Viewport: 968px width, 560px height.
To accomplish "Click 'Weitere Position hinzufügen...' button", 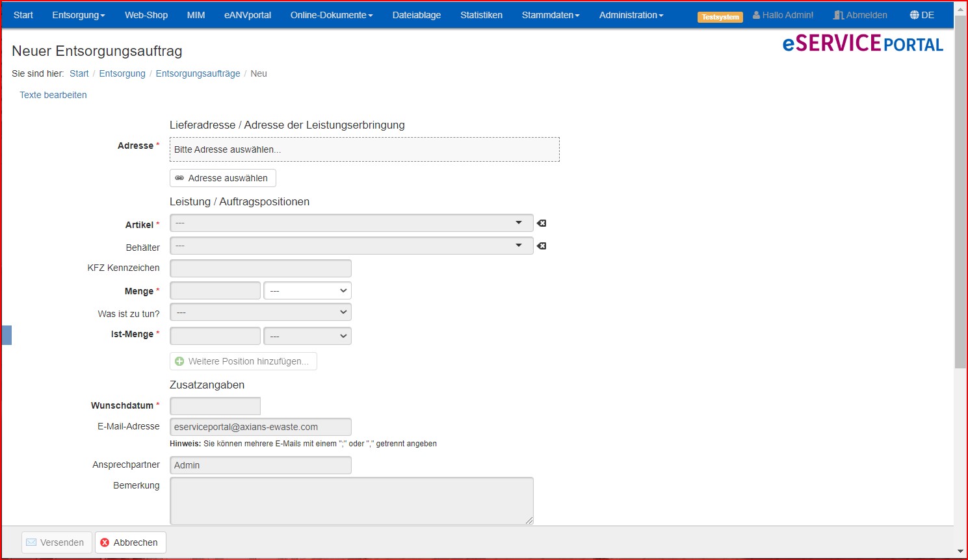I will click(x=243, y=361).
